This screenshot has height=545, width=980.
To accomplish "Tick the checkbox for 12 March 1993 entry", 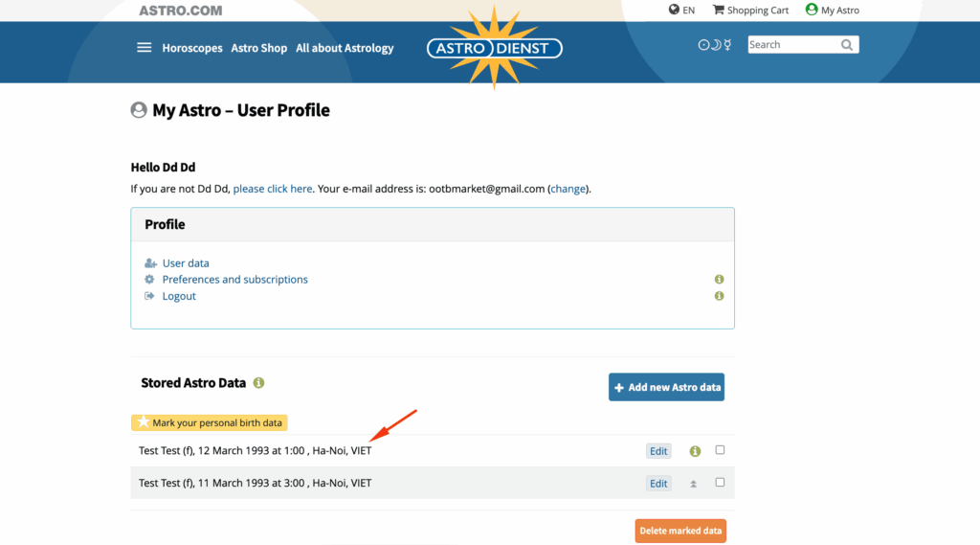I will 720,450.
